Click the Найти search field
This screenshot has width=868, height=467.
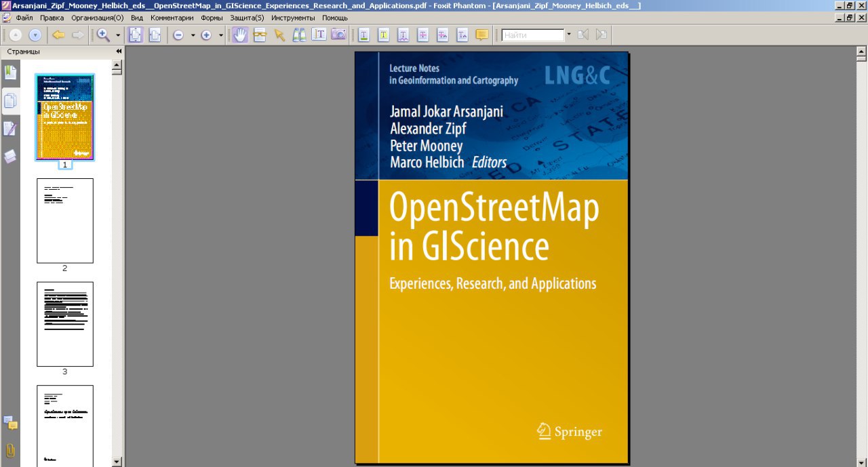click(533, 35)
